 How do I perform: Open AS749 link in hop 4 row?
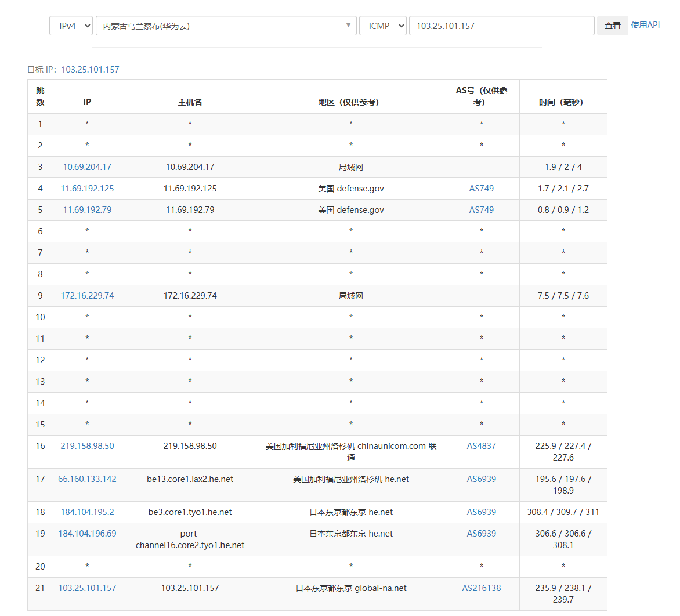tap(482, 189)
